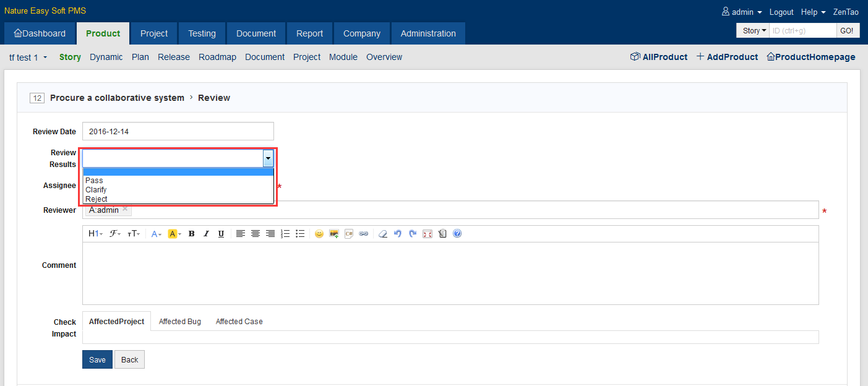The width and height of the screenshot is (868, 386).
Task: Open the H1 heading style dropdown
Action: (x=95, y=234)
